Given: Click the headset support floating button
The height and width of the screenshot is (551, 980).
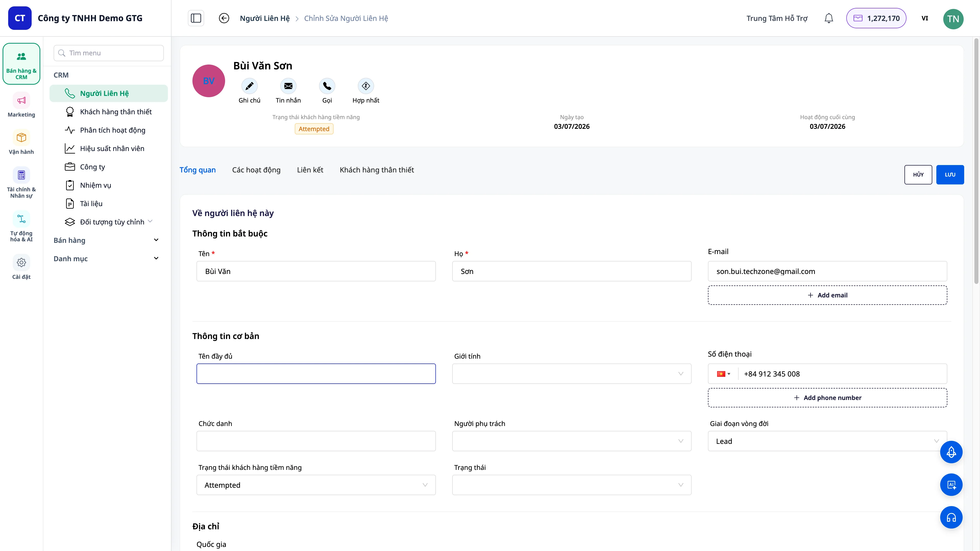Looking at the screenshot, I should (951, 517).
